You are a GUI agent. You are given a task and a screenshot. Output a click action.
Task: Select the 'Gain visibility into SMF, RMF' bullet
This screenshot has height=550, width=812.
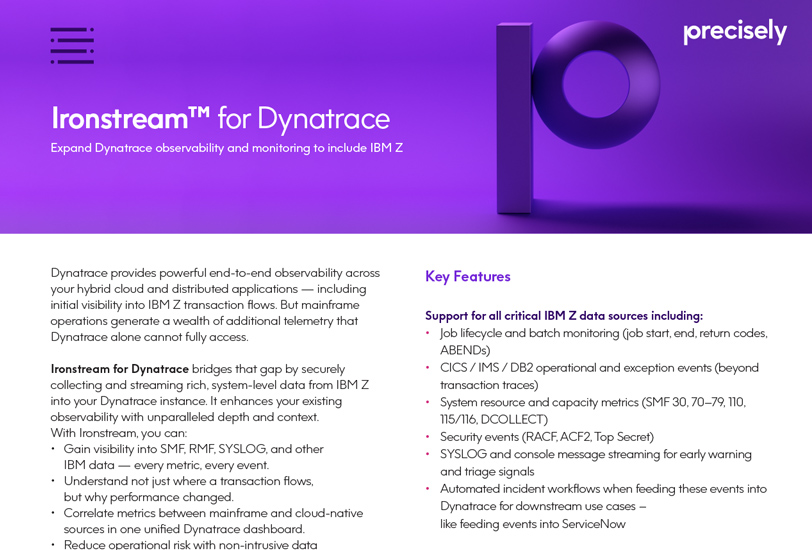[193, 457]
